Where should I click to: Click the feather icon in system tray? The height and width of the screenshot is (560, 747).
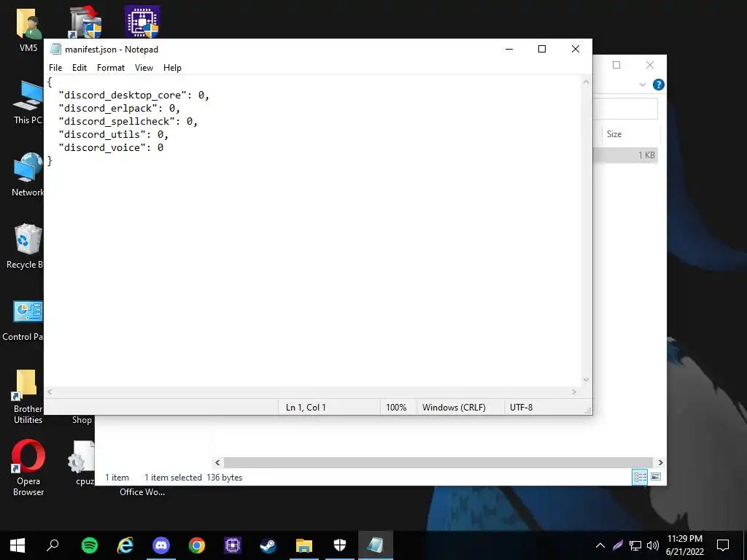click(x=618, y=545)
